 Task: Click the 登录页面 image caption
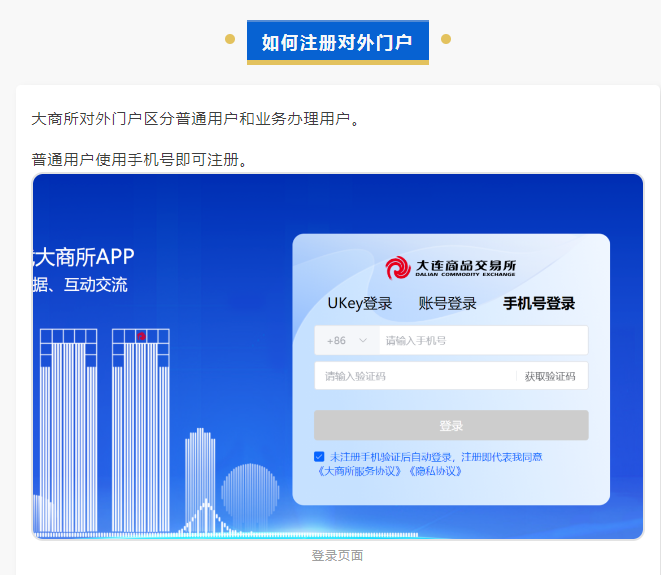(x=337, y=556)
